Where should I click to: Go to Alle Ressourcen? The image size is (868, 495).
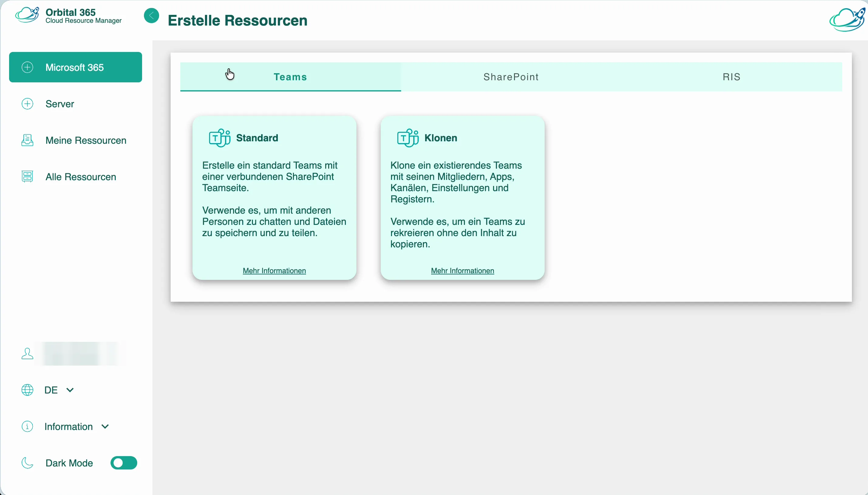click(81, 177)
